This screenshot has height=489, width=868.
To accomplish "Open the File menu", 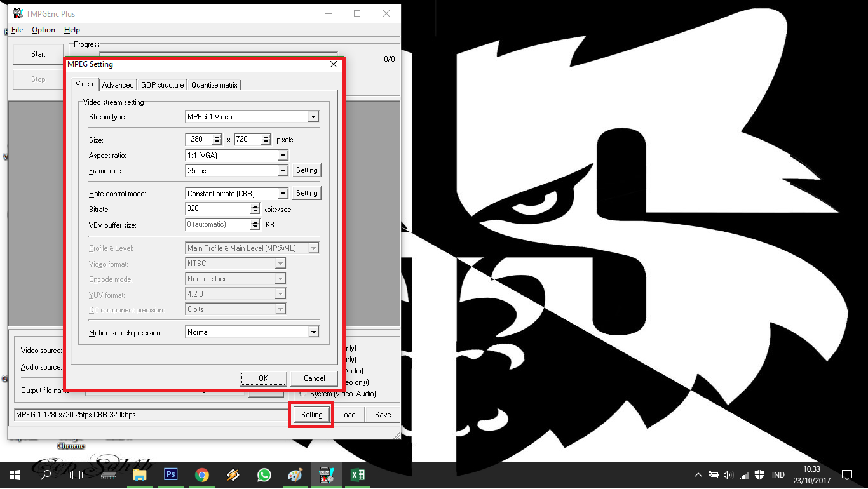I will [17, 30].
